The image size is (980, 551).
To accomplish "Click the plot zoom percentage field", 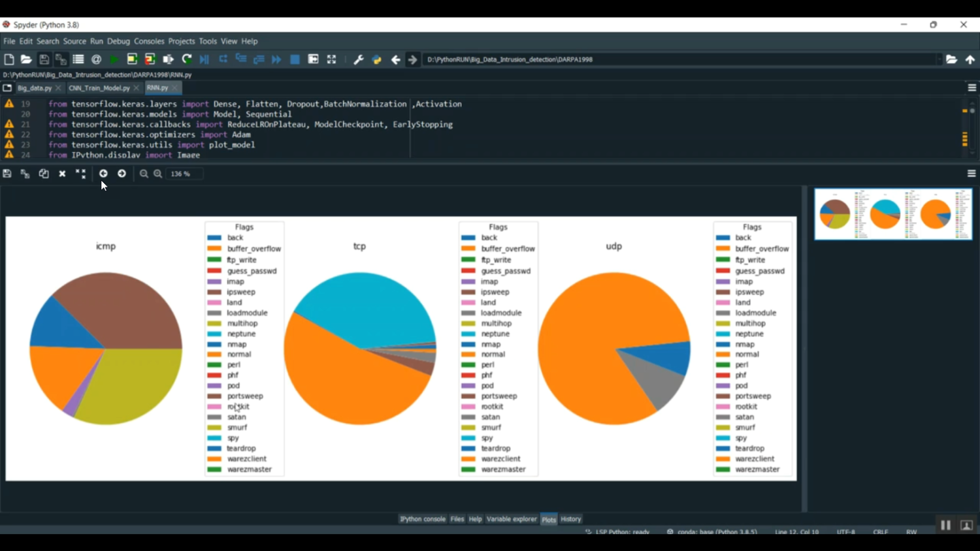I will click(184, 174).
